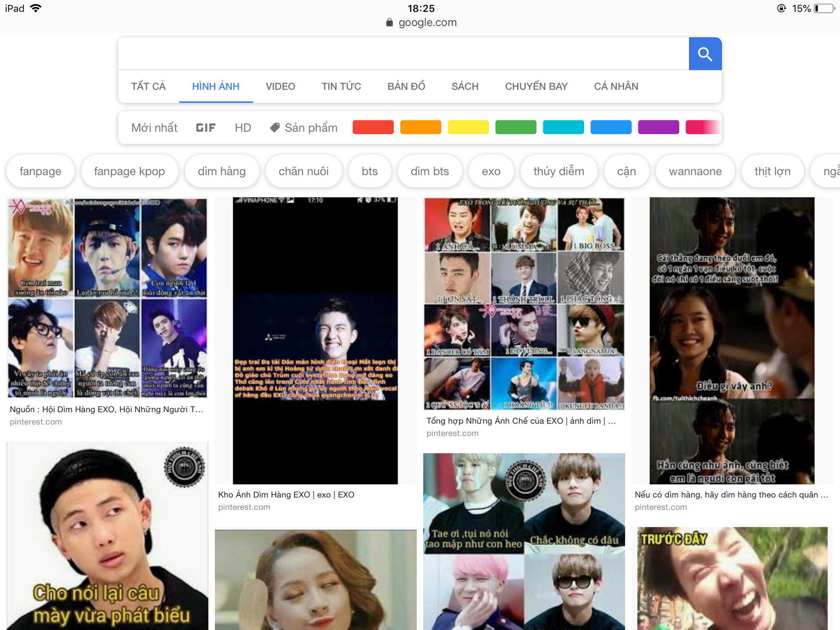Viewport: 840px width, 630px height.
Task: Select the GIF filter option
Action: pos(206,128)
